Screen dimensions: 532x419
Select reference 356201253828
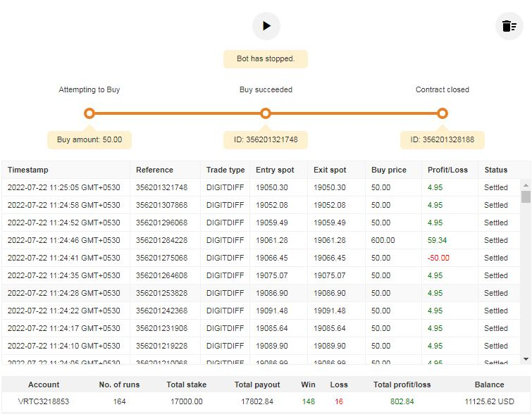[162, 293]
